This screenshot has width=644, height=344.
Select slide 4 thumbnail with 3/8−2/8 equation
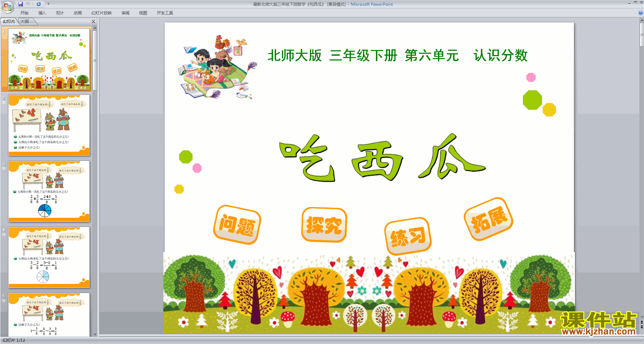pyautogui.click(x=49, y=257)
